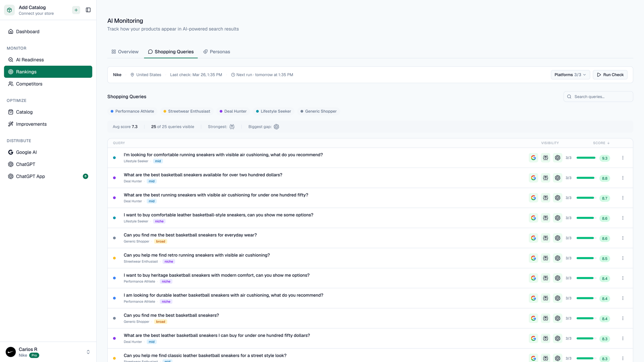This screenshot has height=362, width=644.
Task: Open the ChatGPT sidebar link under Distribute
Action: pos(48,164)
